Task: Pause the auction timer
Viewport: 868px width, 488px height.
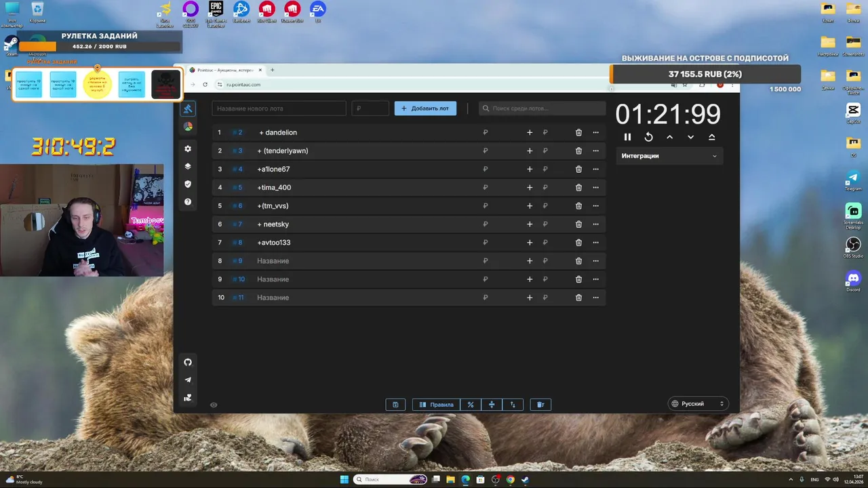Action: tap(627, 137)
